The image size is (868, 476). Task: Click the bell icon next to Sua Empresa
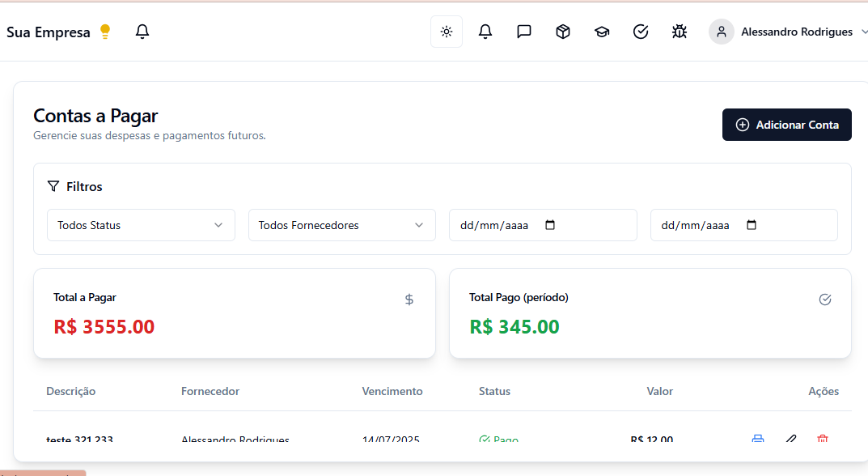142,32
